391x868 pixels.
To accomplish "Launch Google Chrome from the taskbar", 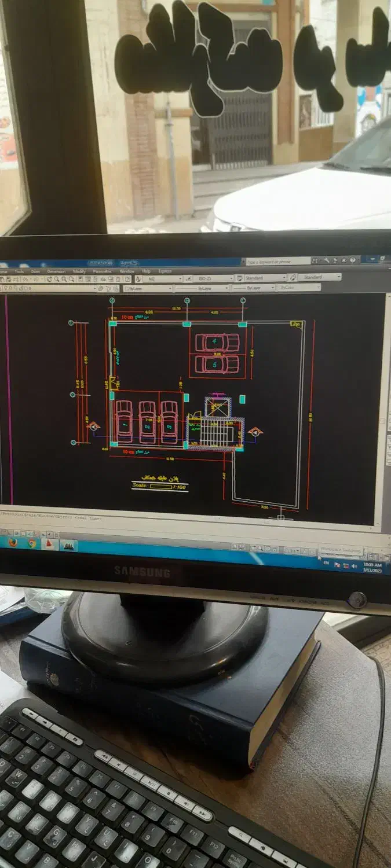I will click(32, 543).
